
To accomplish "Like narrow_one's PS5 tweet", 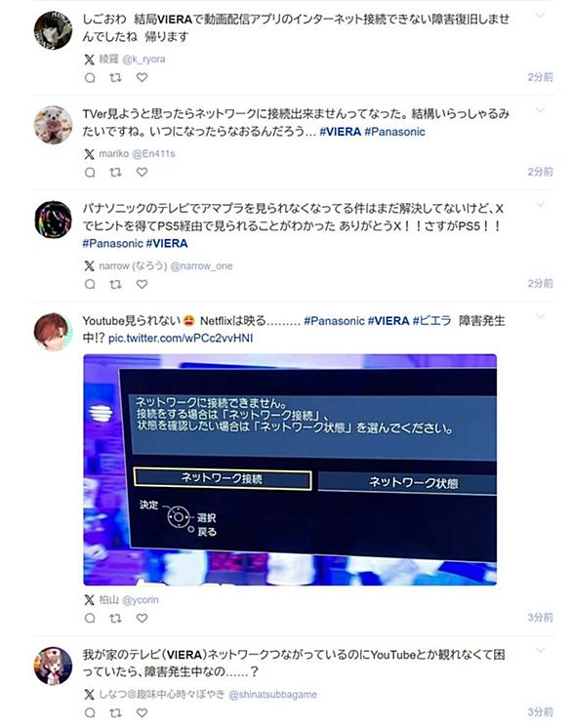I will [143, 284].
